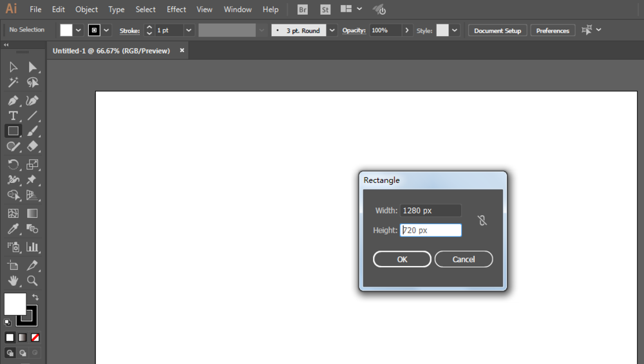The image size is (644, 364).
Task: Switch to the Direct Selection tool
Action: (32, 67)
